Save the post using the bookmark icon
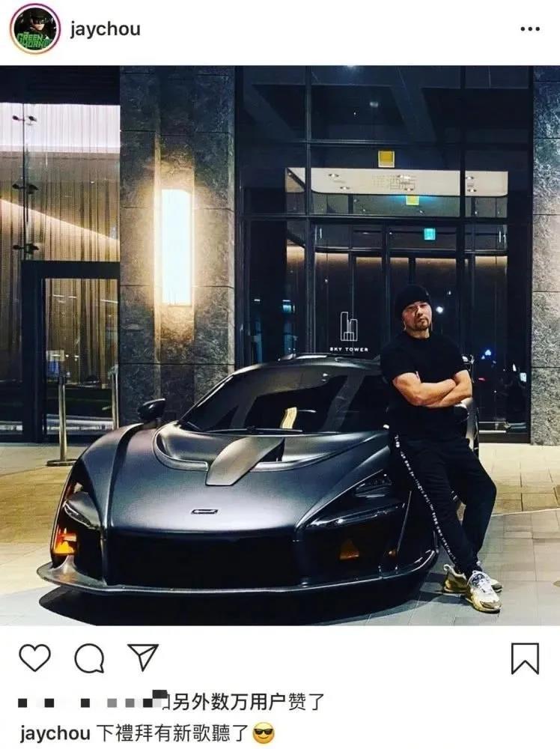 point(525,658)
